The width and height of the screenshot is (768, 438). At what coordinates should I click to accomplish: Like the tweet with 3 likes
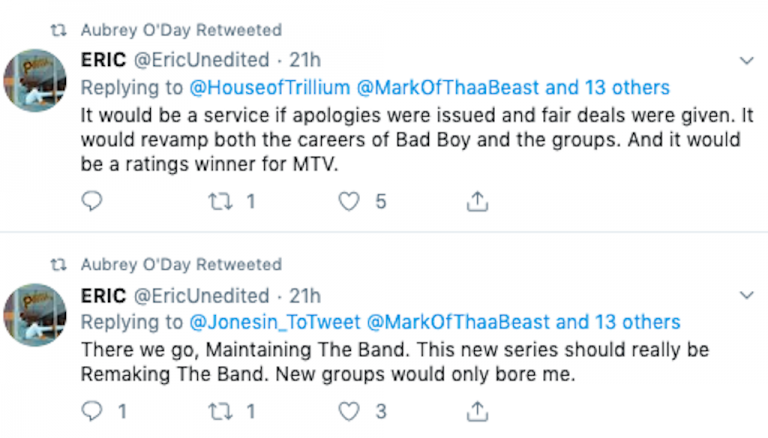[349, 410]
